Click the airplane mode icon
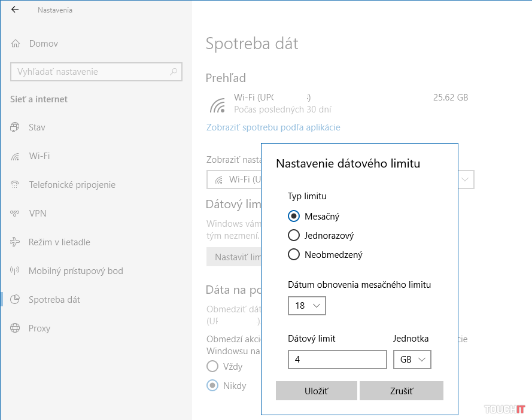The width and height of the screenshot is (532, 420). (x=16, y=242)
